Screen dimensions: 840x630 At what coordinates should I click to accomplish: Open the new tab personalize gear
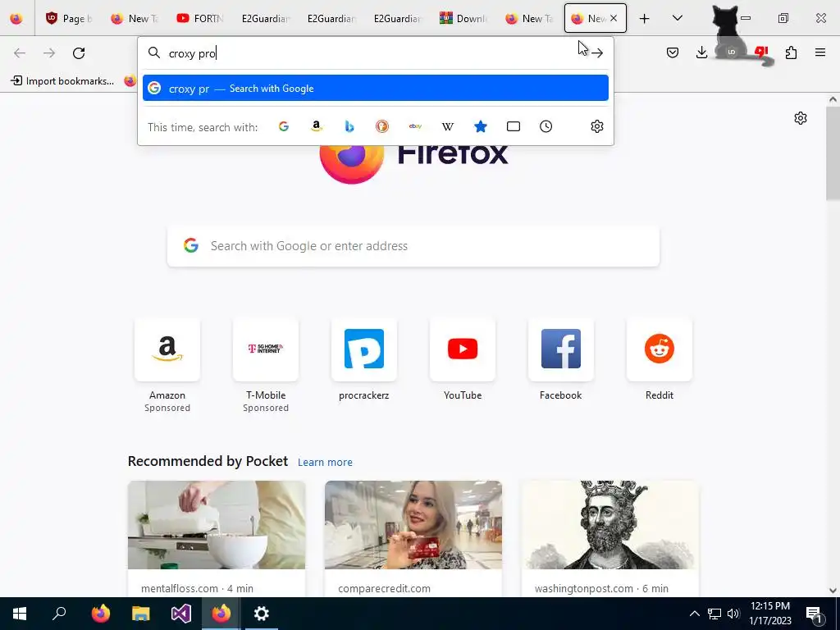coord(801,118)
